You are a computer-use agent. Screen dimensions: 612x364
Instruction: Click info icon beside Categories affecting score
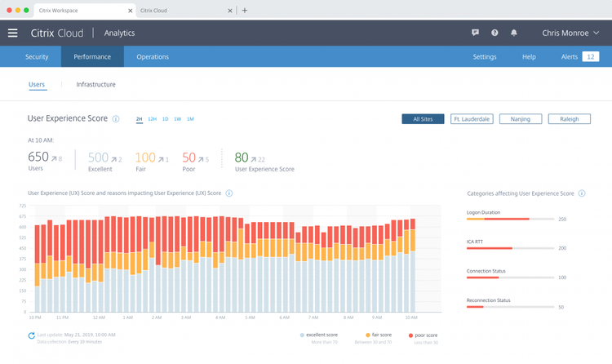point(582,193)
